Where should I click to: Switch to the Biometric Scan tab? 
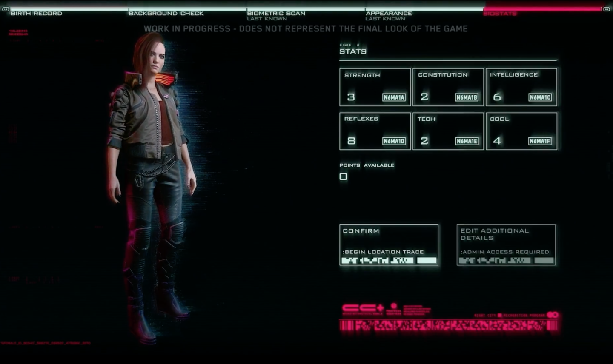[x=276, y=13]
